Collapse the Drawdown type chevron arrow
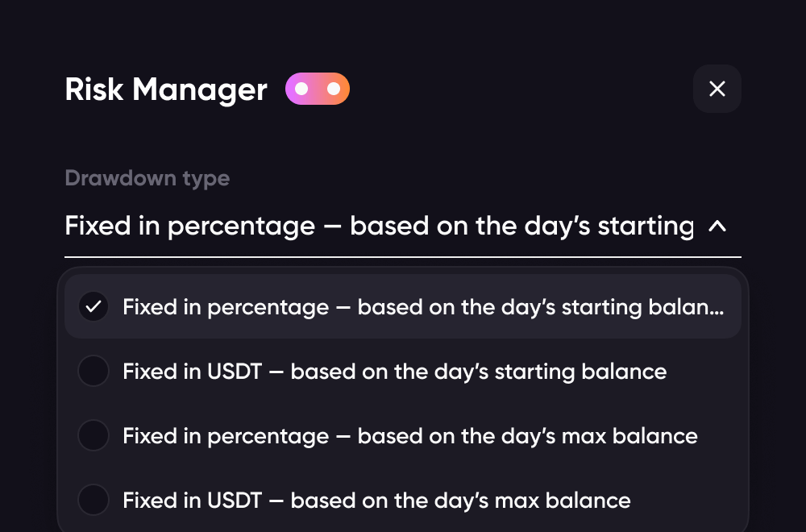 717,227
